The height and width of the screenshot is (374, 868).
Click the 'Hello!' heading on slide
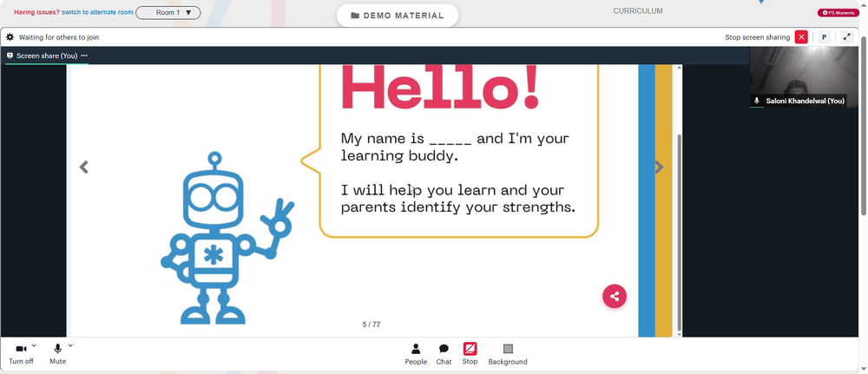[x=440, y=88]
